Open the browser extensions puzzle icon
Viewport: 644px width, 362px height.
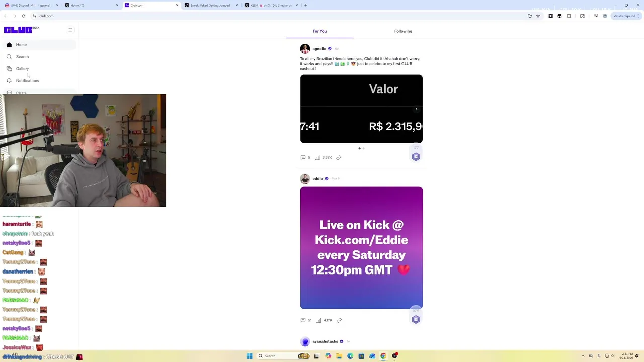tap(569, 16)
